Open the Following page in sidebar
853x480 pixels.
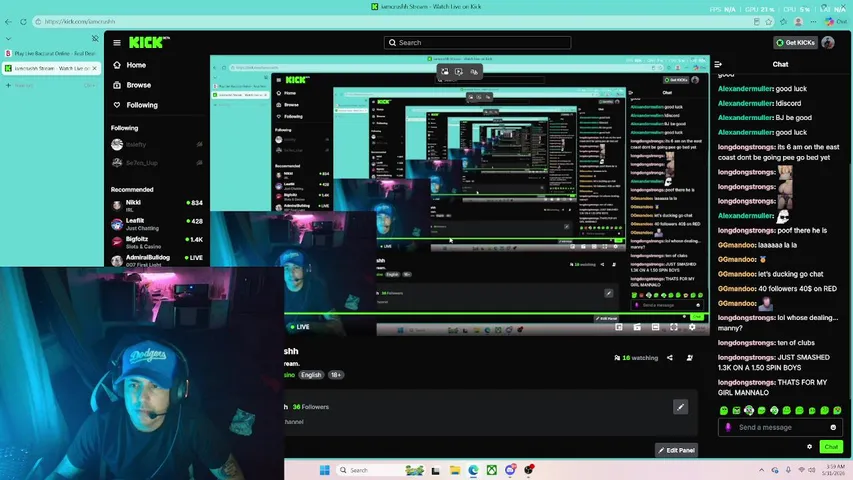(136, 105)
